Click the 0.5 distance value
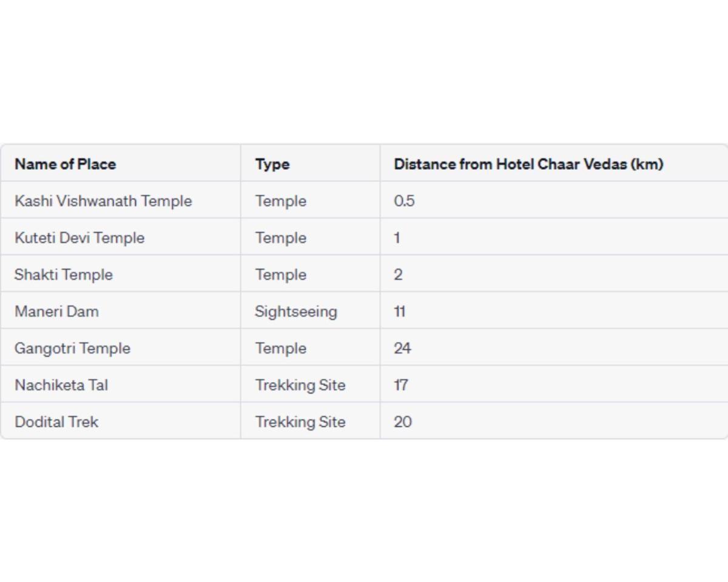728x582 pixels. pos(404,201)
